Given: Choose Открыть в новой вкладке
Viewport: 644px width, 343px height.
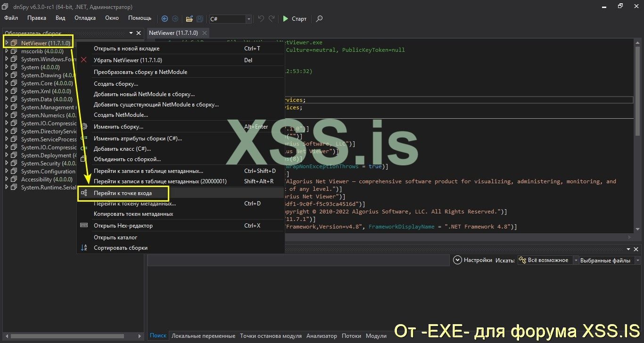Looking at the screenshot, I should [x=181, y=49].
